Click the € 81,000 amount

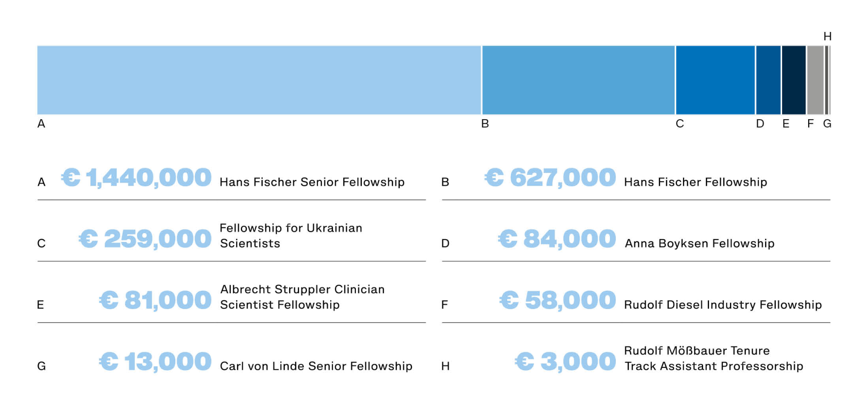[x=155, y=300]
